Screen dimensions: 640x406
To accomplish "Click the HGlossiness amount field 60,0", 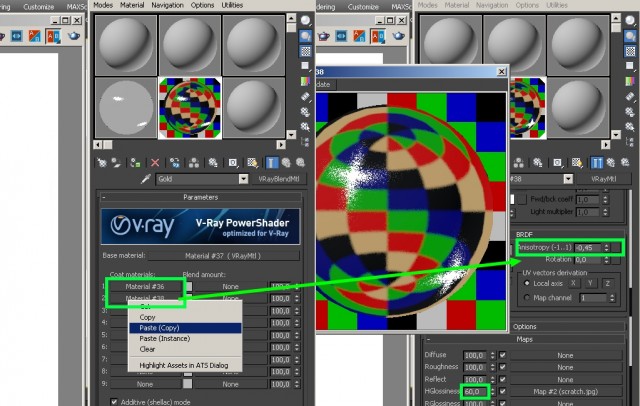I will (x=474, y=391).
